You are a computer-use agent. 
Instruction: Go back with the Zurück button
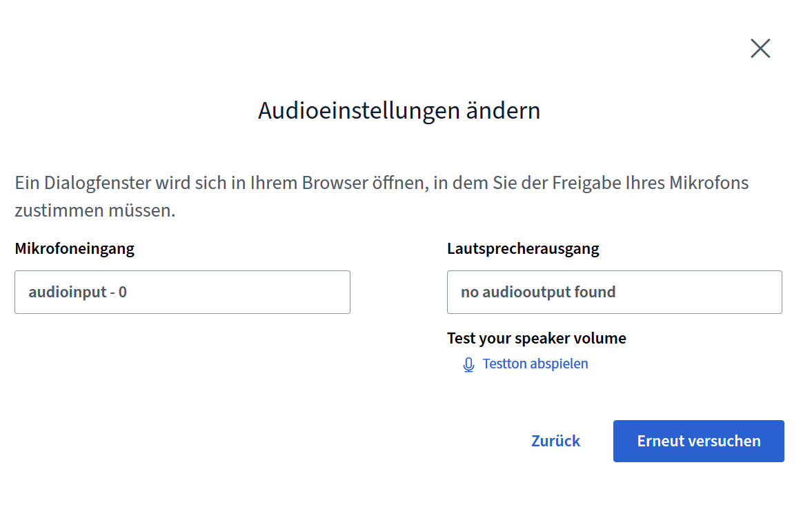click(555, 441)
